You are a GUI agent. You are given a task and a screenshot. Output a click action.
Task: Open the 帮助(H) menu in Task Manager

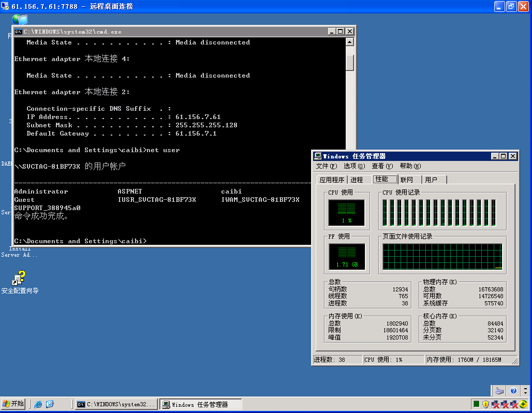410,166
